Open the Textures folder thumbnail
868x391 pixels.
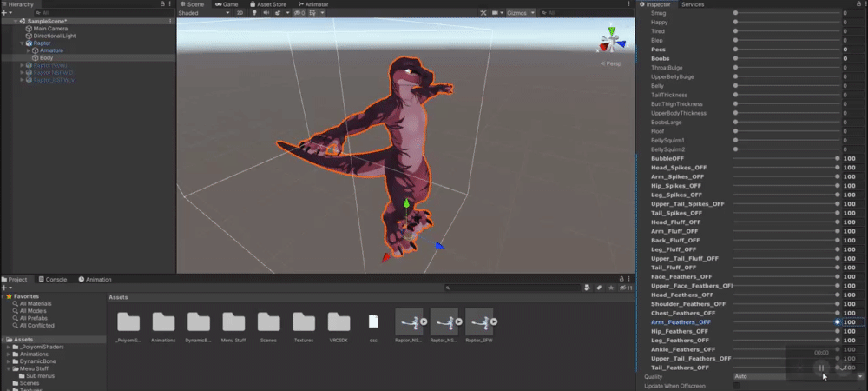click(303, 322)
